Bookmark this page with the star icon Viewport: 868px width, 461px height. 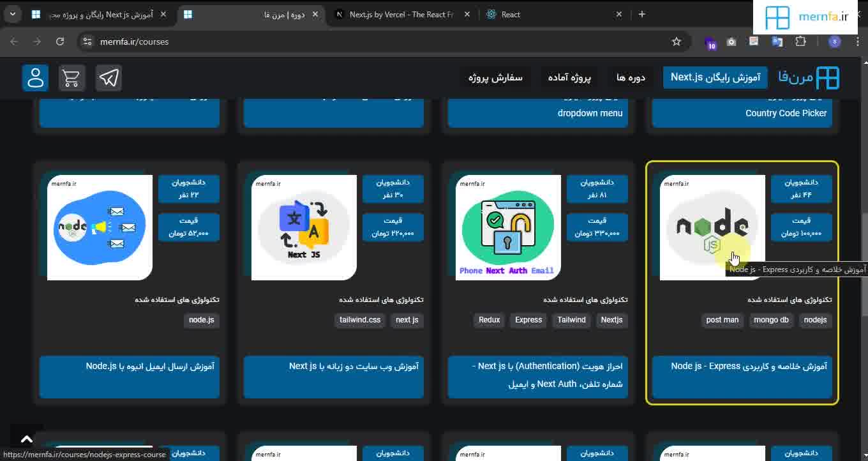[x=677, y=42]
